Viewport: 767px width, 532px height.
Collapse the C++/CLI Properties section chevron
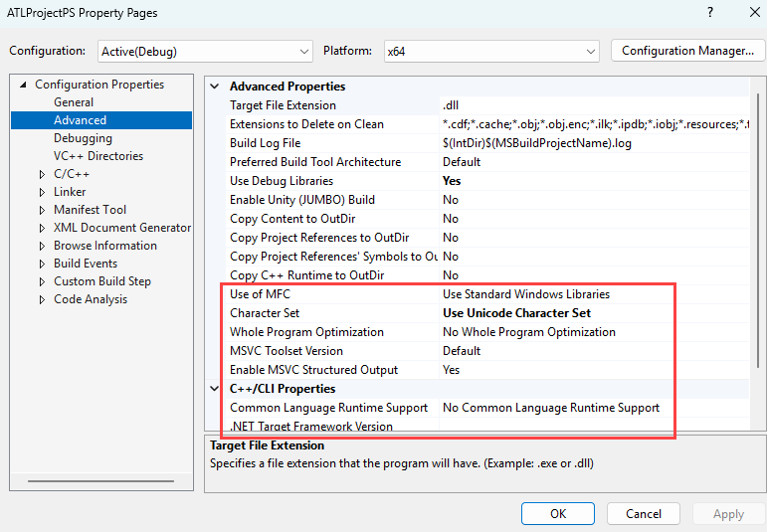click(x=214, y=389)
